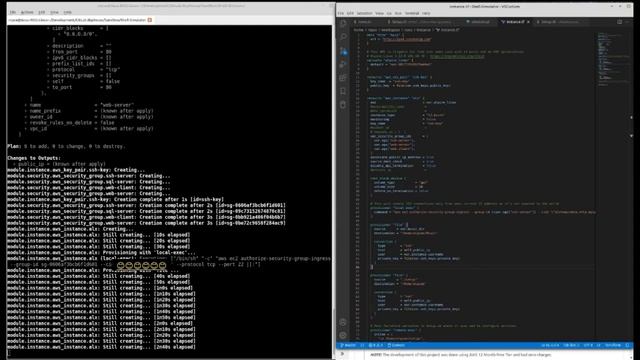
Task: Expand the arrow beside the NOTE text at bottom
Action: coord(342,354)
